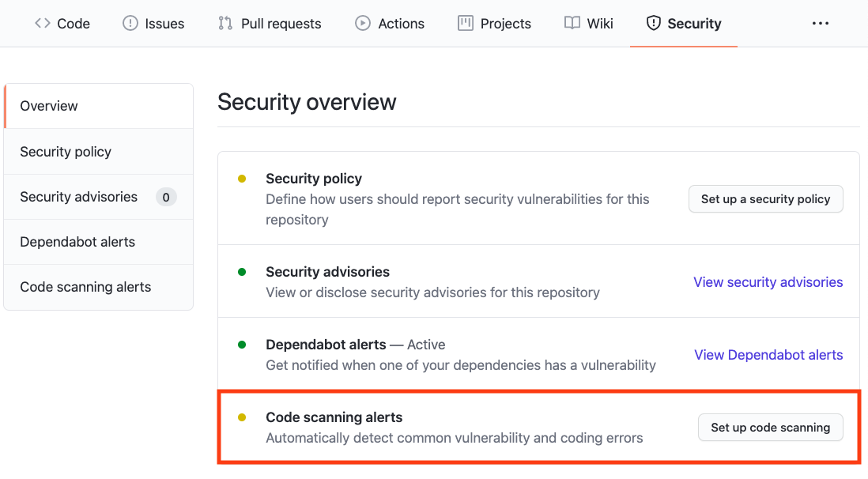Click the Security advisories count badge
868x479 pixels.
(166, 197)
